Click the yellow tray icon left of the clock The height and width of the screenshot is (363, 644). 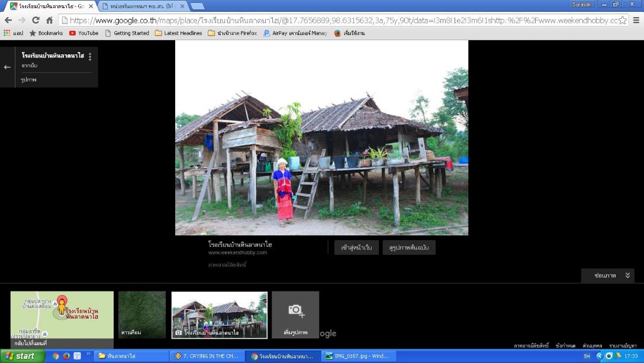619,356
